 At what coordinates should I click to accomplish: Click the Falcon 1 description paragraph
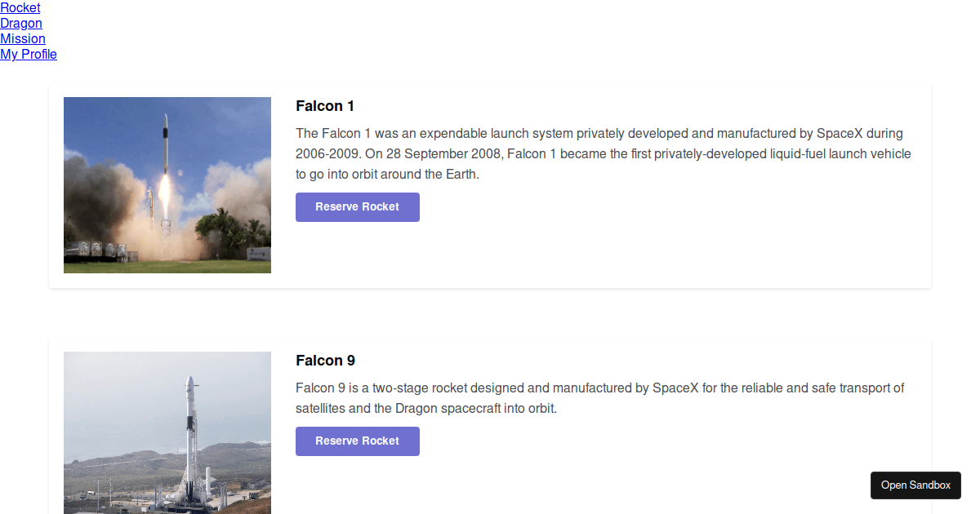[603, 154]
